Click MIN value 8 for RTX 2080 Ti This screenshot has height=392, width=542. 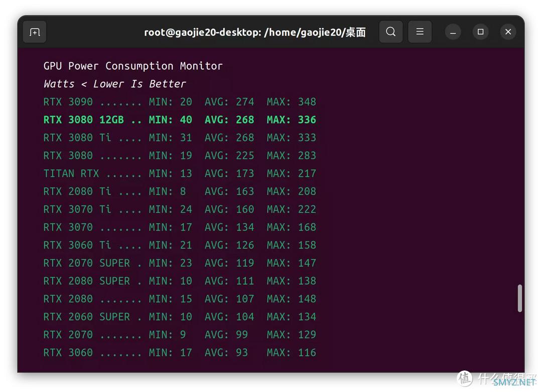183,191
